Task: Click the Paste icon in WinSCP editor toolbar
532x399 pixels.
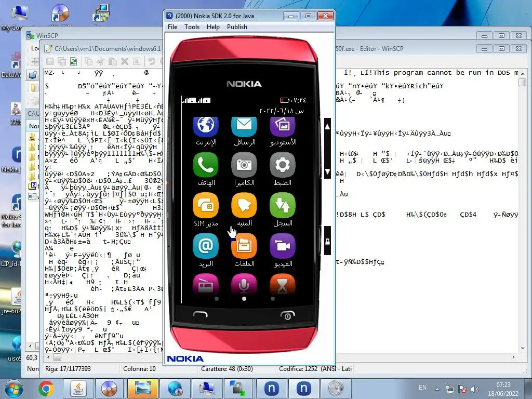Action: pyautogui.click(x=112, y=61)
